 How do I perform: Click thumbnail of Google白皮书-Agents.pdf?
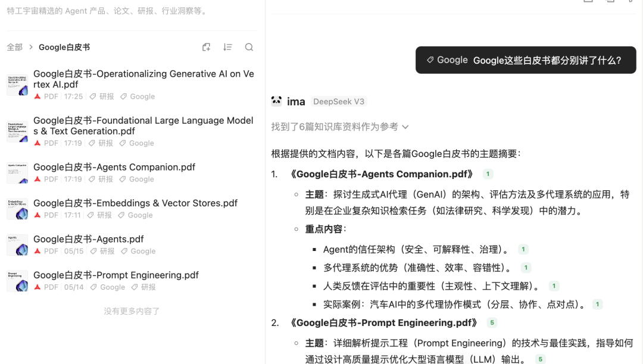click(x=17, y=245)
